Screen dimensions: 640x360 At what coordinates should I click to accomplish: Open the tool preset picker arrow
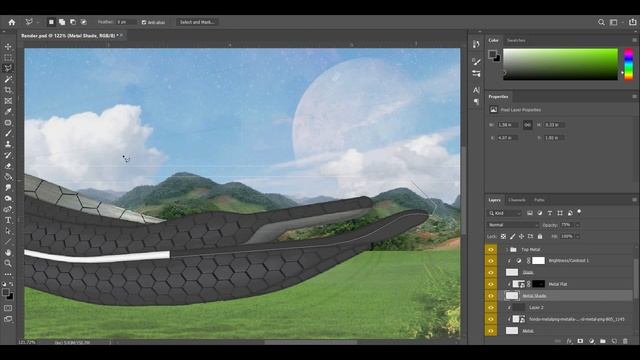pos(37,22)
